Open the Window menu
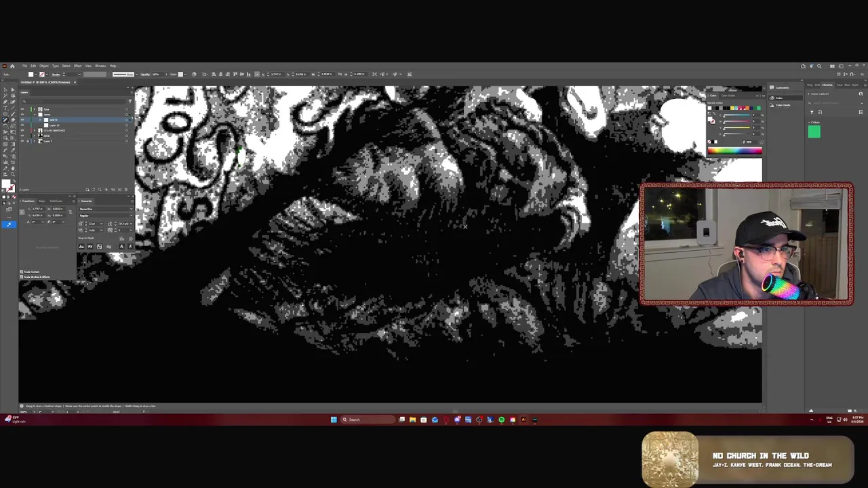Viewport: 868px width, 488px height. 100,66
